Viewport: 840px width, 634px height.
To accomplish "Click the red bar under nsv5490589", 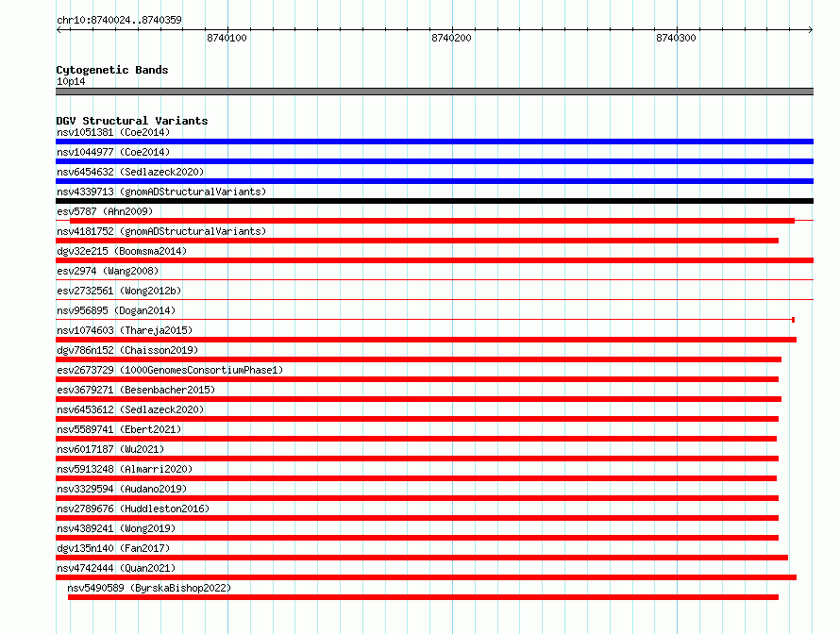I will click(x=423, y=597).
